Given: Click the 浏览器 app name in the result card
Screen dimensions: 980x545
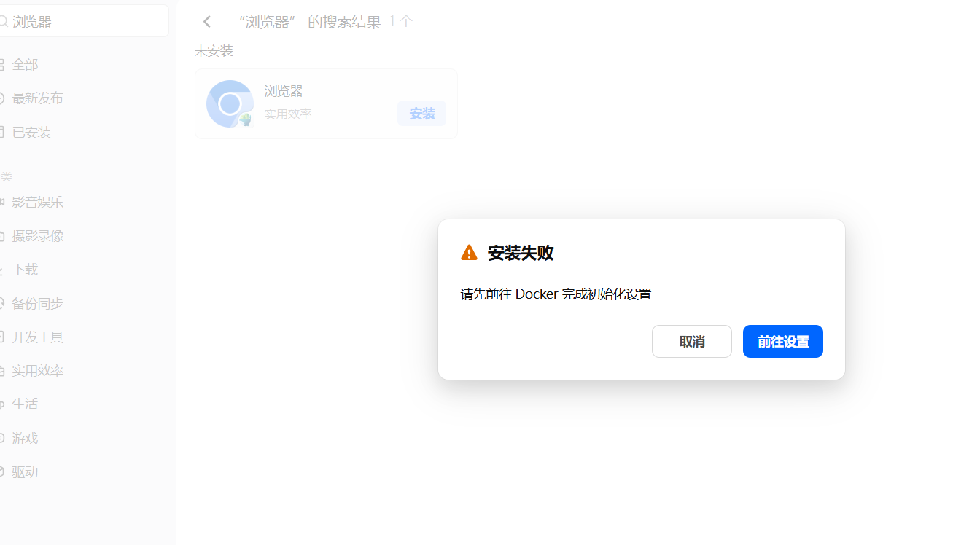Looking at the screenshot, I should [x=284, y=91].
